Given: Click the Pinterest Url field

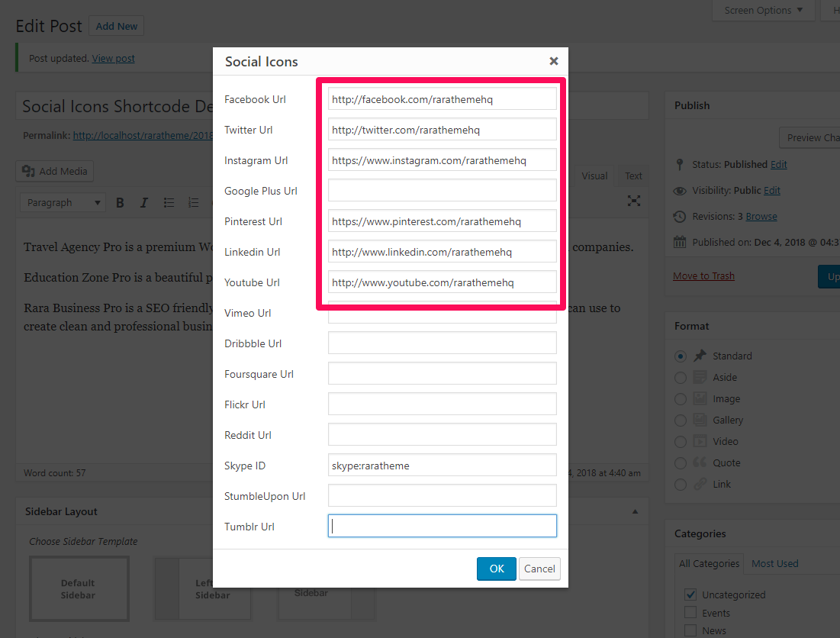Looking at the screenshot, I should coord(442,221).
